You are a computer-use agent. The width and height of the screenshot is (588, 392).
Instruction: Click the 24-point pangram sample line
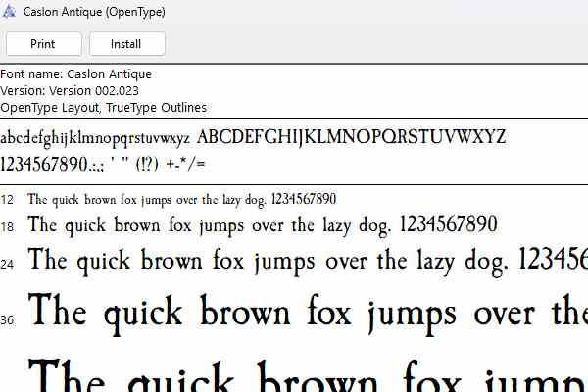pos(308,262)
